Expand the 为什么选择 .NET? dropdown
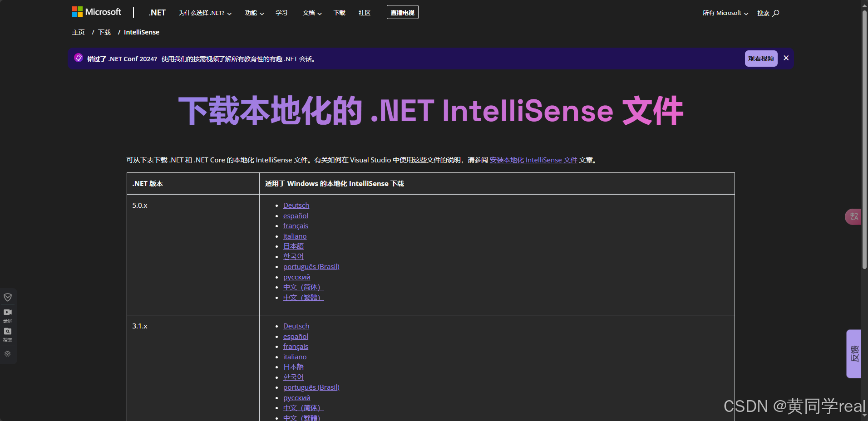868x421 pixels. tap(205, 13)
